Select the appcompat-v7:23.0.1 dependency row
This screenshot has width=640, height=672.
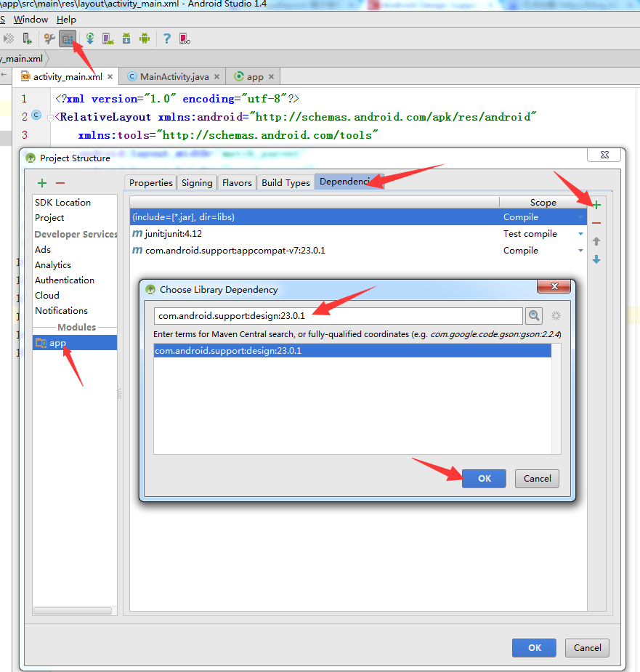tap(358, 251)
